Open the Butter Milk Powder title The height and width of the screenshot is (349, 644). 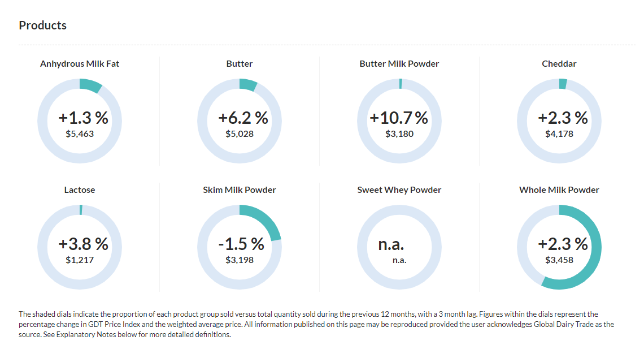(399, 64)
